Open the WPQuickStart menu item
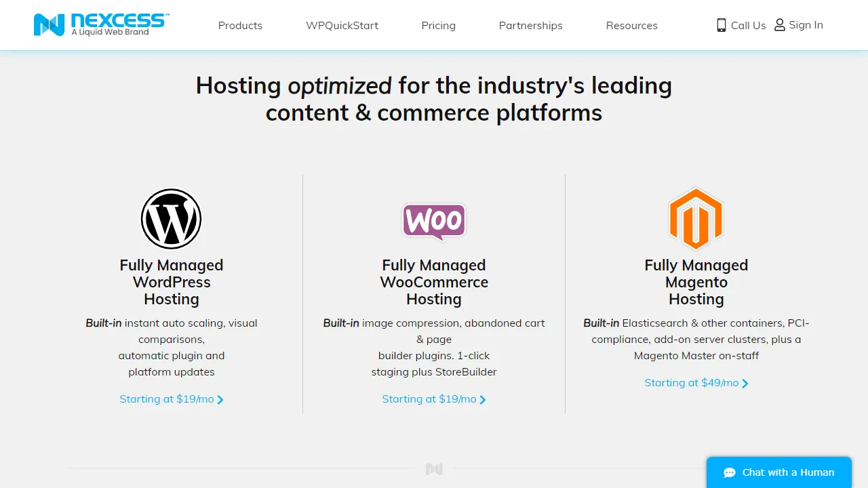The height and width of the screenshot is (488, 868). [342, 25]
